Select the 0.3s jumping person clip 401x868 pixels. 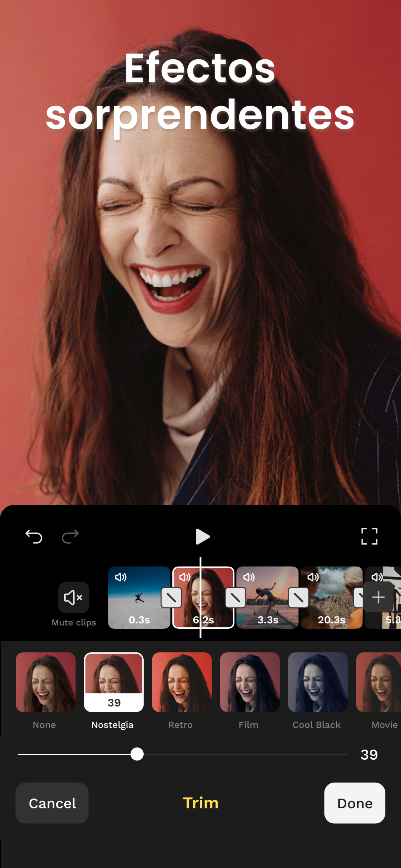pos(139,597)
